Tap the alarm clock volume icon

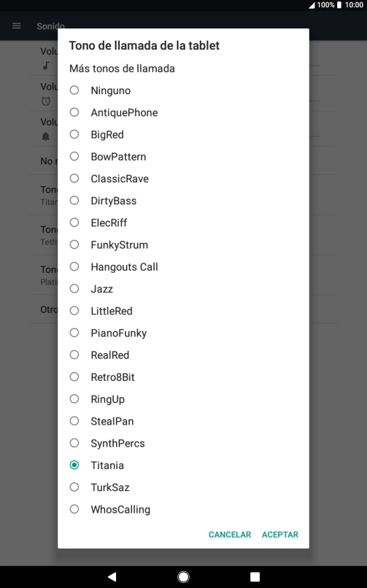46,101
